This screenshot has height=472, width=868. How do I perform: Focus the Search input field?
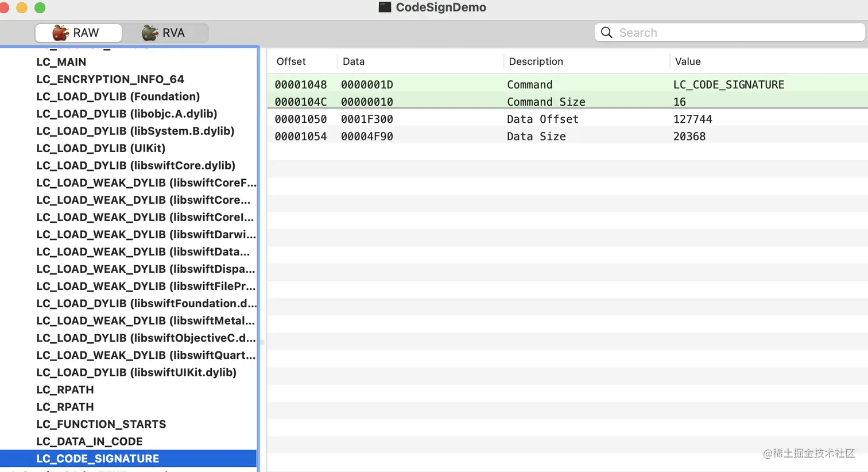730,33
